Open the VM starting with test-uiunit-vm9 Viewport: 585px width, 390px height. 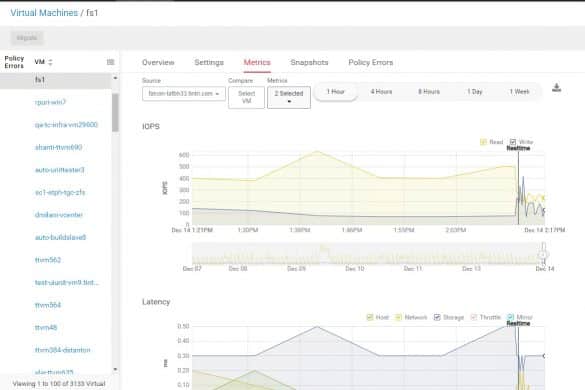[67, 283]
